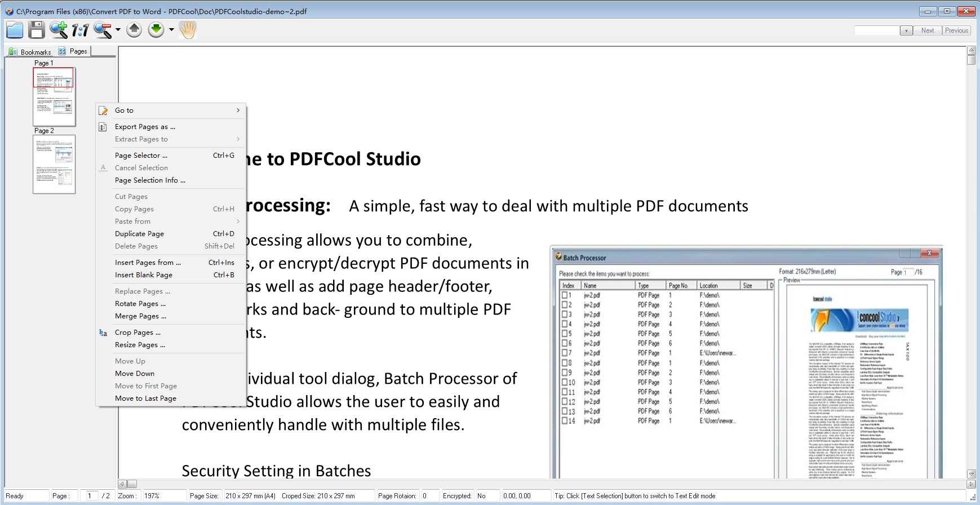
Task: Select the Page 2 thumbnail
Action: coord(54,164)
